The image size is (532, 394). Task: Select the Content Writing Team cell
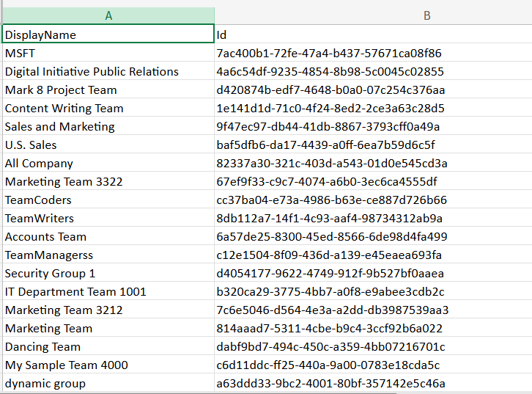point(108,108)
